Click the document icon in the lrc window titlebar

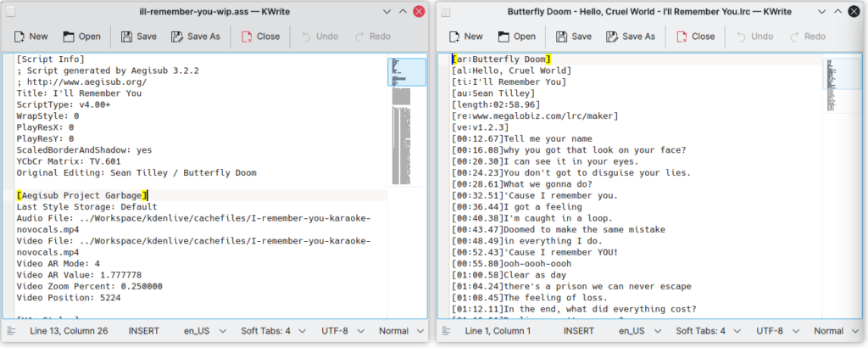click(446, 11)
